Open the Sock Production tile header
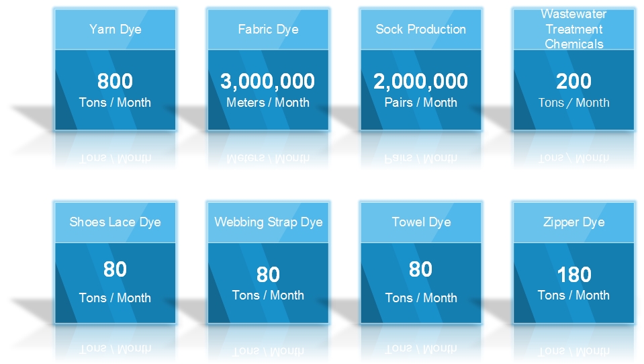This screenshot has width=644, height=364. click(x=420, y=30)
